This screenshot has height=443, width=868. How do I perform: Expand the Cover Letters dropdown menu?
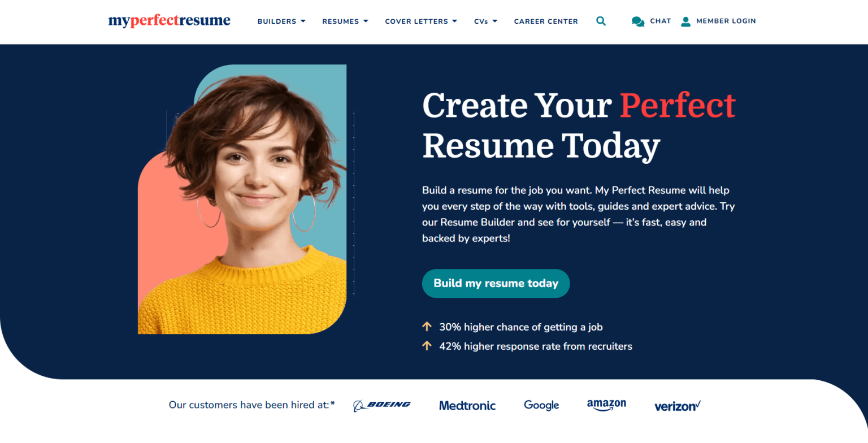pyautogui.click(x=421, y=21)
